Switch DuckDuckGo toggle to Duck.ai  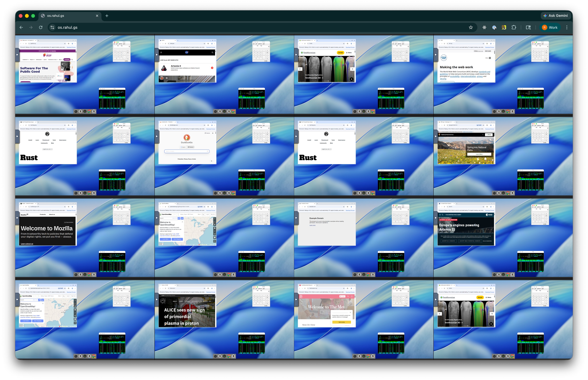click(191, 147)
